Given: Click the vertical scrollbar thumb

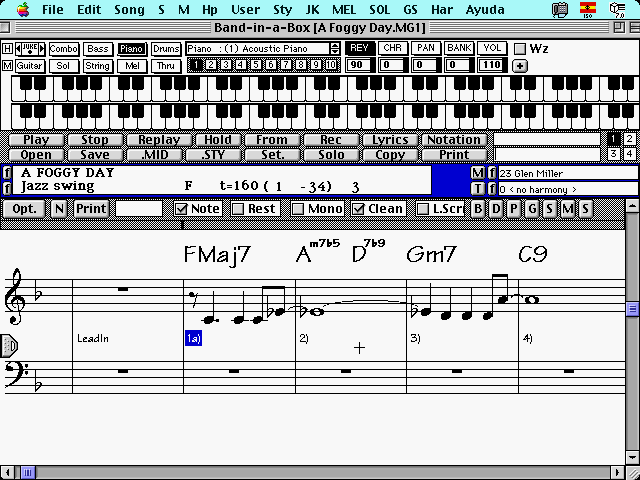Looking at the screenshot, I should (x=633, y=309).
